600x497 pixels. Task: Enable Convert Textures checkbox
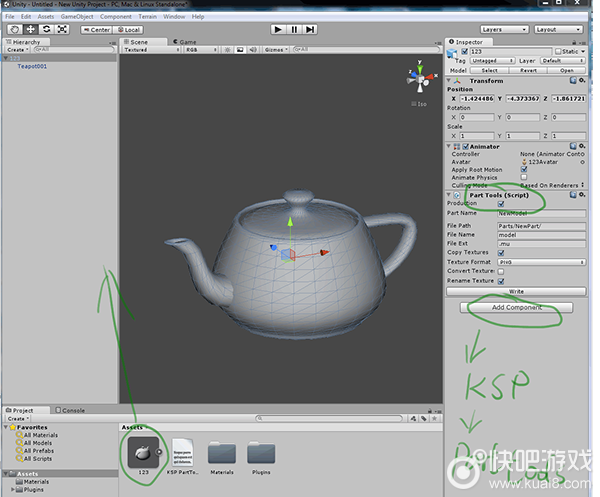501,271
